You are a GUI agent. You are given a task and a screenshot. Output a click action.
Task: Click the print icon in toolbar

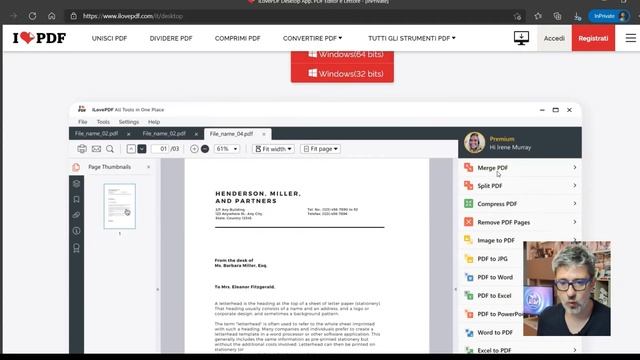(x=82, y=149)
